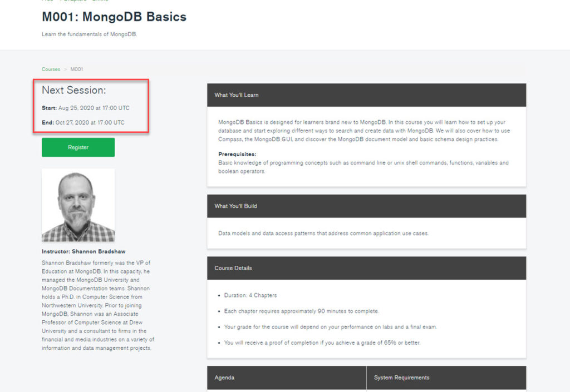Click the green Register button
This screenshot has height=392, width=570.
coord(78,147)
